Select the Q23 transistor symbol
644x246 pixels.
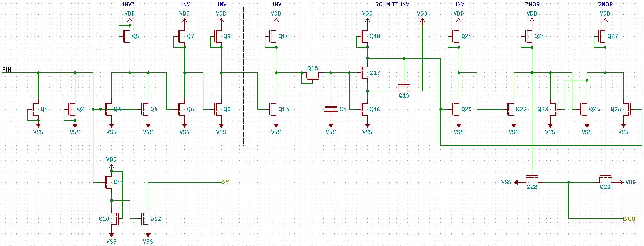[x=553, y=109]
